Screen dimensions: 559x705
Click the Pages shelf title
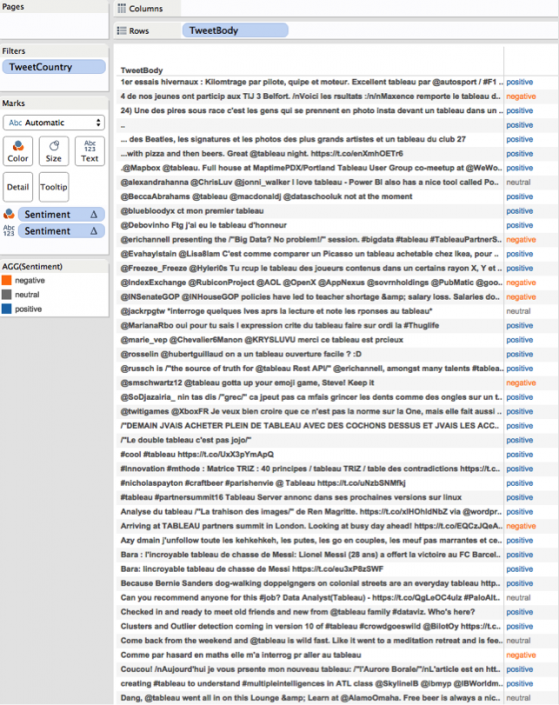(13, 7)
